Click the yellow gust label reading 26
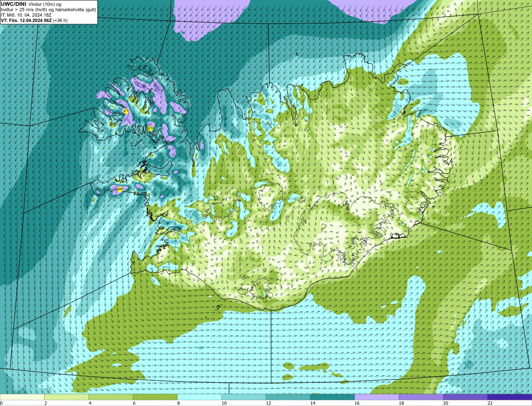This screenshot has width=532, height=406. [x=120, y=189]
